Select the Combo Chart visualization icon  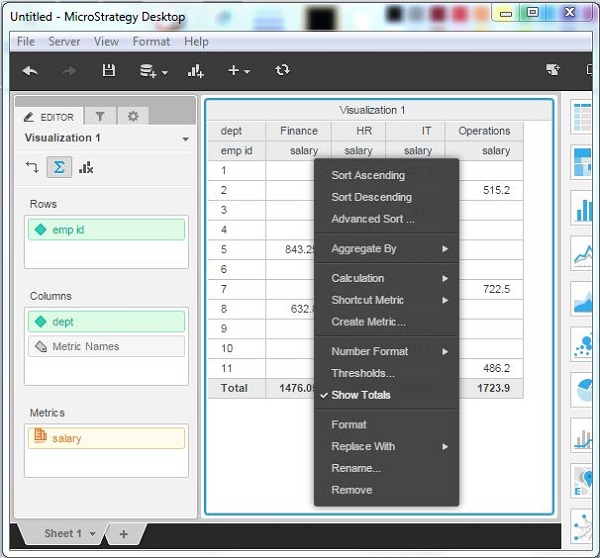pos(582,436)
